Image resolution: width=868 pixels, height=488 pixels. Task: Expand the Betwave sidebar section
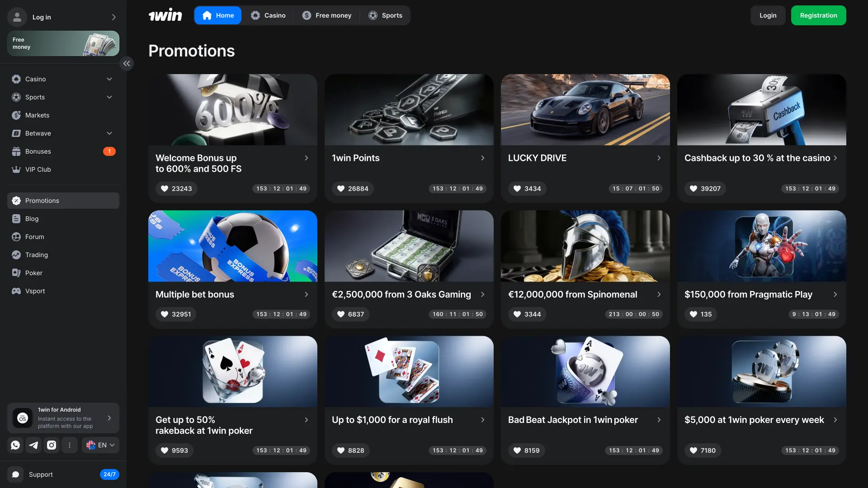[109, 133]
